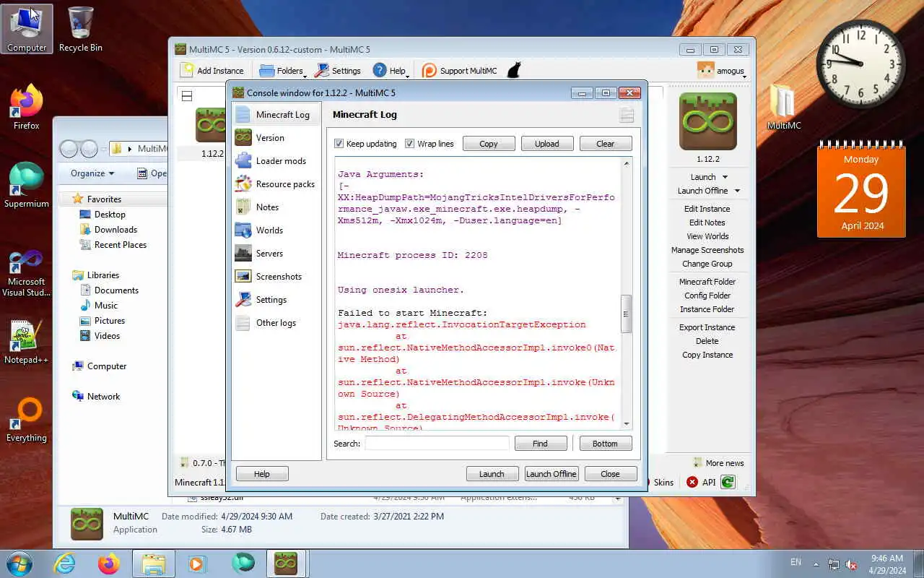Click Change Group in sidebar

click(707, 264)
